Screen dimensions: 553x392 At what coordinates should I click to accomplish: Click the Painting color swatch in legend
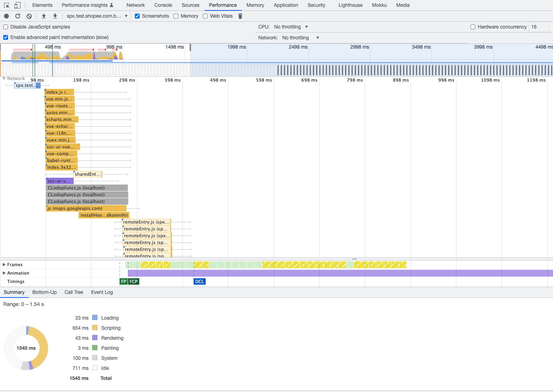click(x=95, y=348)
